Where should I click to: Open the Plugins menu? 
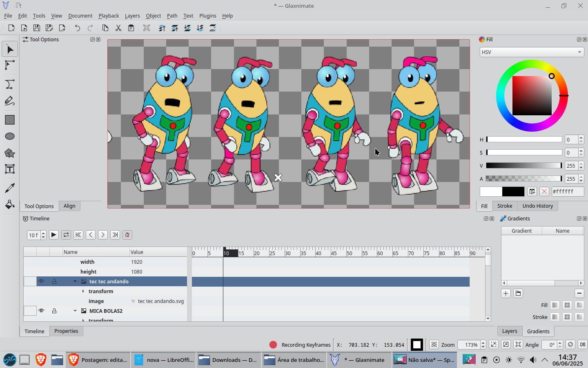point(208,16)
